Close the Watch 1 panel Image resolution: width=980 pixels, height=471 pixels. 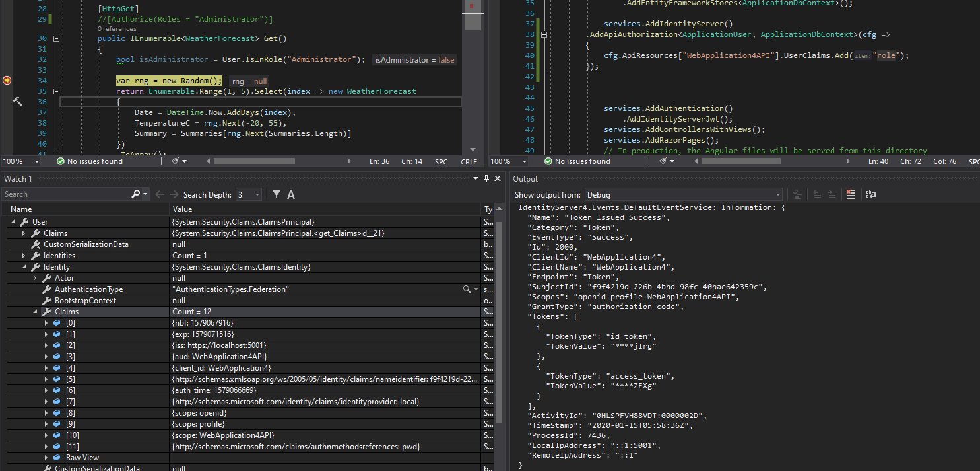click(x=498, y=178)
